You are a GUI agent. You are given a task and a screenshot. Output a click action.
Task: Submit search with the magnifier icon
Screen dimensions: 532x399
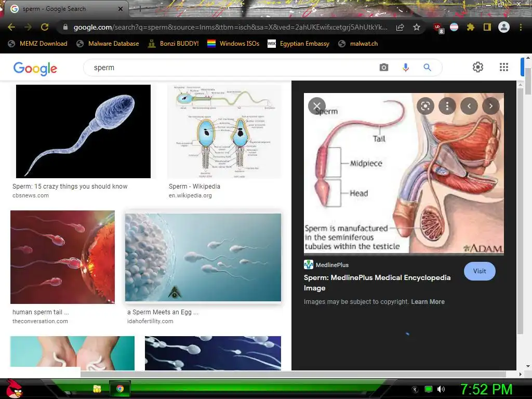[x=427, y=67]
